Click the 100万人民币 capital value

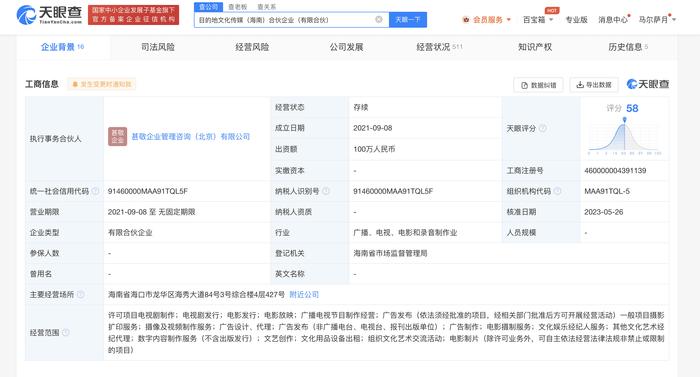tap(374, 149)
